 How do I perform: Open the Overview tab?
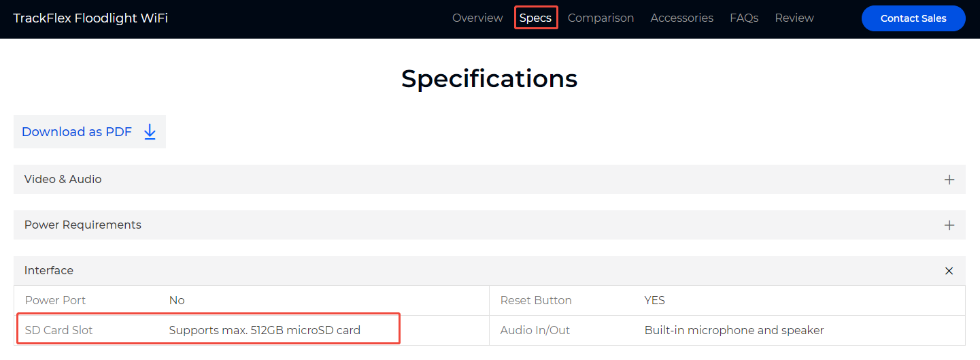477,18
